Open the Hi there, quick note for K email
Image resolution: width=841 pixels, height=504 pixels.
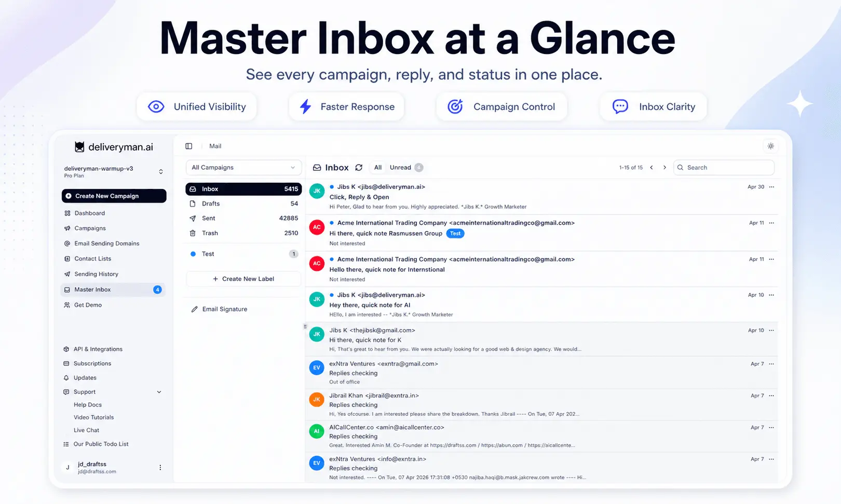[x=541, y=339]
